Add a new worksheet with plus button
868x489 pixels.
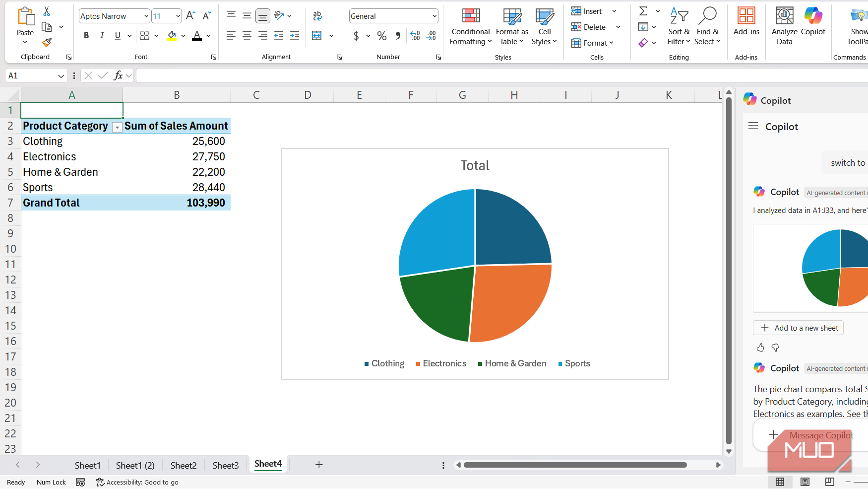click(x=319, y=465)
